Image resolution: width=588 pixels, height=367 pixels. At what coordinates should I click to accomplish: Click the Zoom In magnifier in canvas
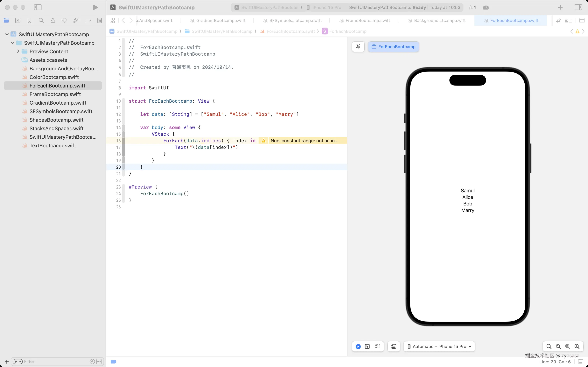point(577,346)
